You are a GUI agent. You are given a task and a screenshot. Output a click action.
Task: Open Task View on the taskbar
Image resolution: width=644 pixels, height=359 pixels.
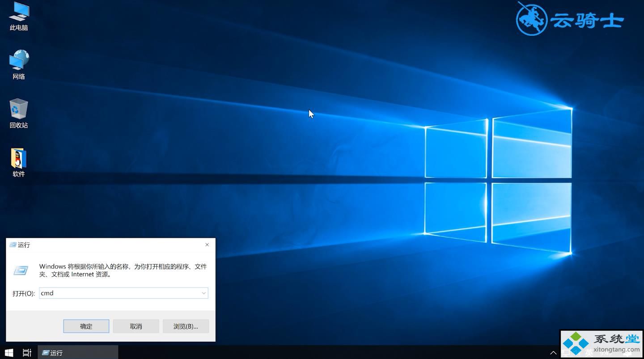tap(27, 353)
